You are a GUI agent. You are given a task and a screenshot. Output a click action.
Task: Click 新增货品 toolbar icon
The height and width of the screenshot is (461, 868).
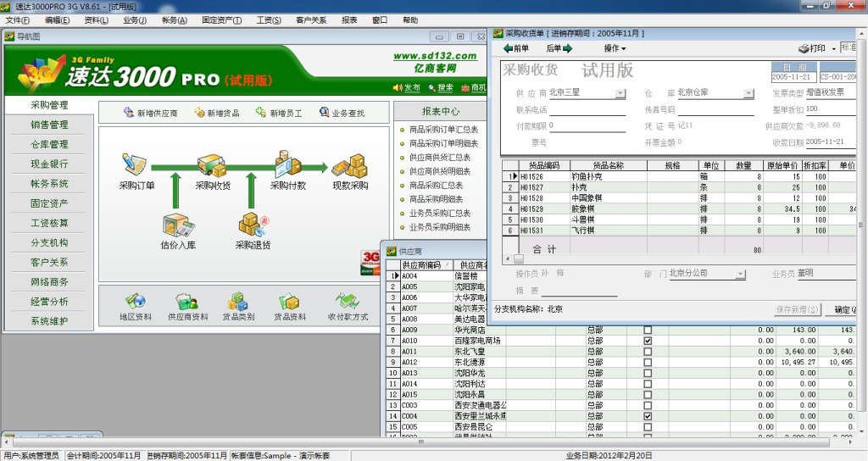[x=199, y=113]
